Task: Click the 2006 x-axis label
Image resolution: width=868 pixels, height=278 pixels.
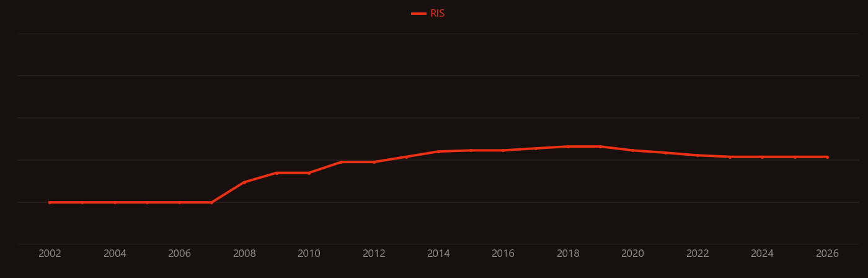Action: 179,254
